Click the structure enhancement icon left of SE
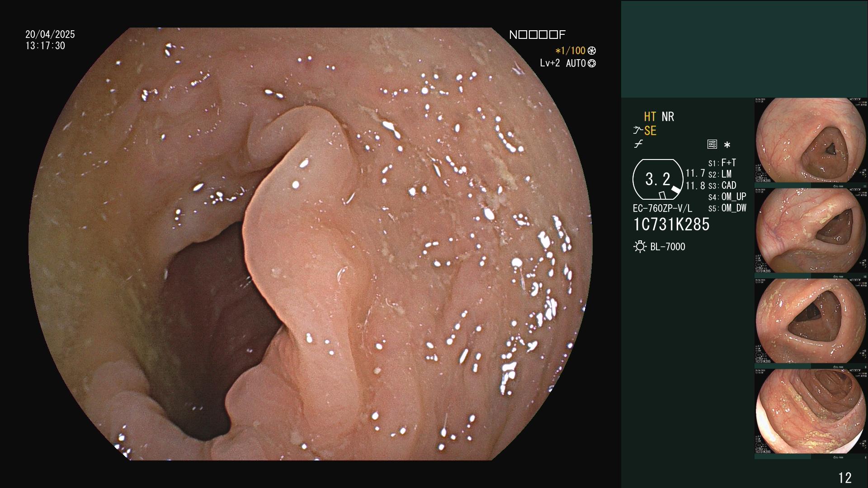Image resolution: width=868 pixels, height=488 pixels. (638, 131)
